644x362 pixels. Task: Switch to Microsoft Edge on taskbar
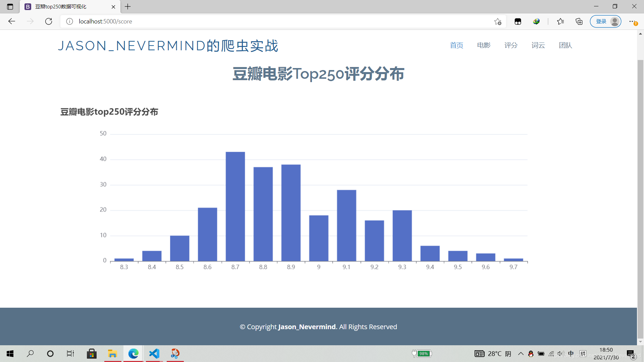tap(133, 354)
